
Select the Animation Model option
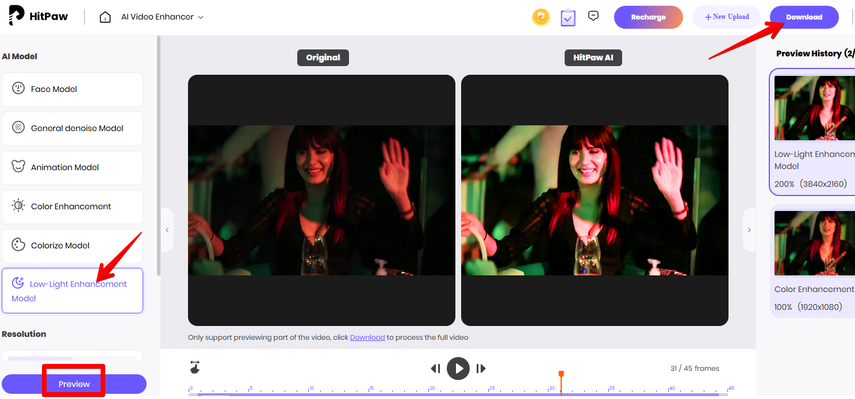(x=73, y=167)
